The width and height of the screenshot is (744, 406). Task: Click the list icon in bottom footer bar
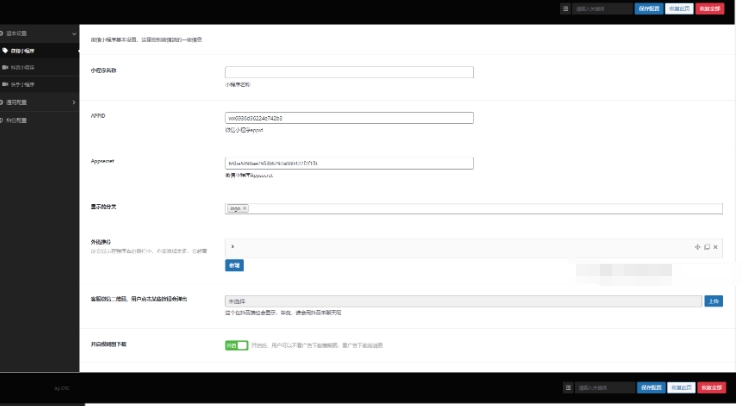568,388
